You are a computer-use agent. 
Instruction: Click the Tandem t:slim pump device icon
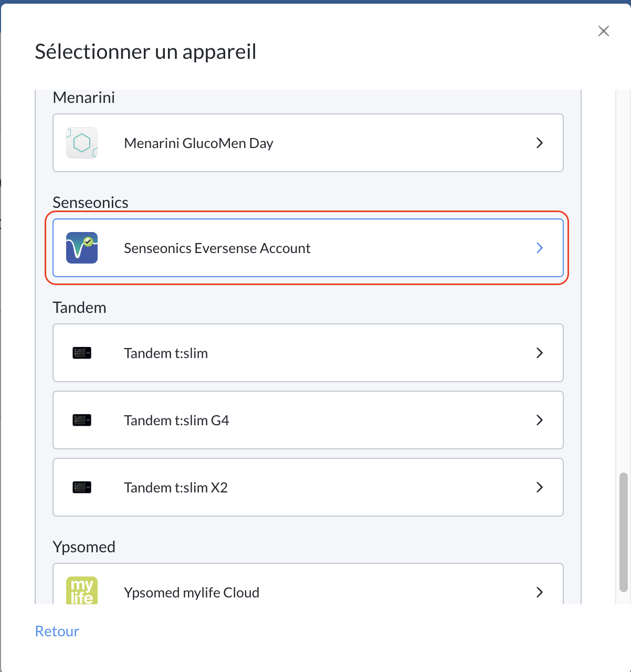click(x=82, y=353)
